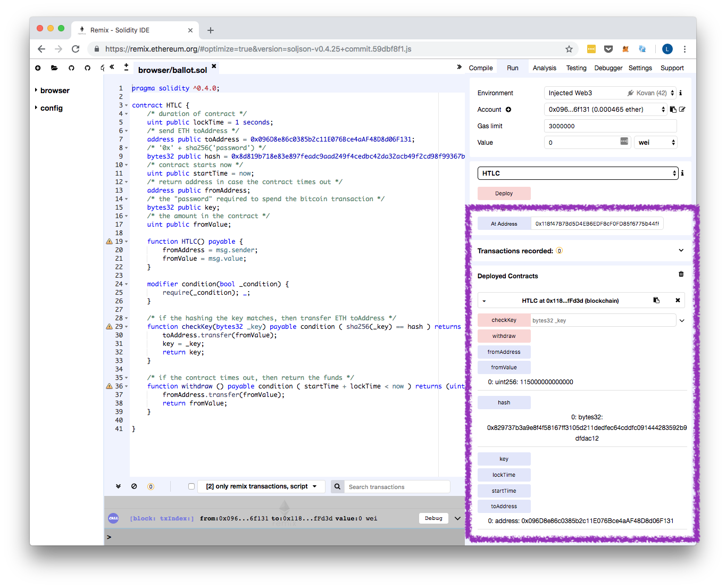Clear deployed contracts with the trash icon

[x=681, y=274]
